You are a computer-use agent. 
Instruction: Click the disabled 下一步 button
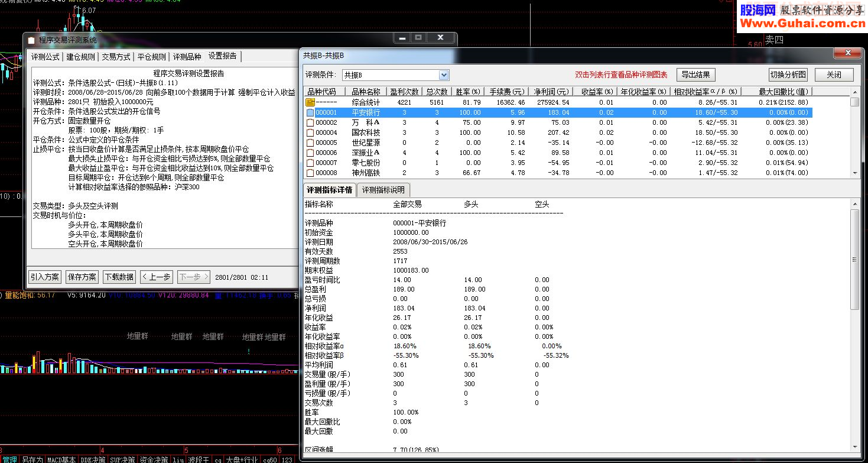pos(193,277)
